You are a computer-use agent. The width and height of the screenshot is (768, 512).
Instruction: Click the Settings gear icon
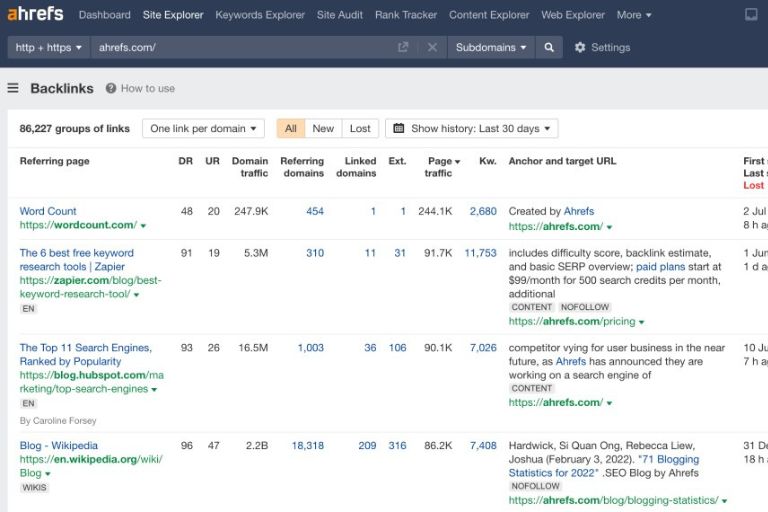point(580,48)
